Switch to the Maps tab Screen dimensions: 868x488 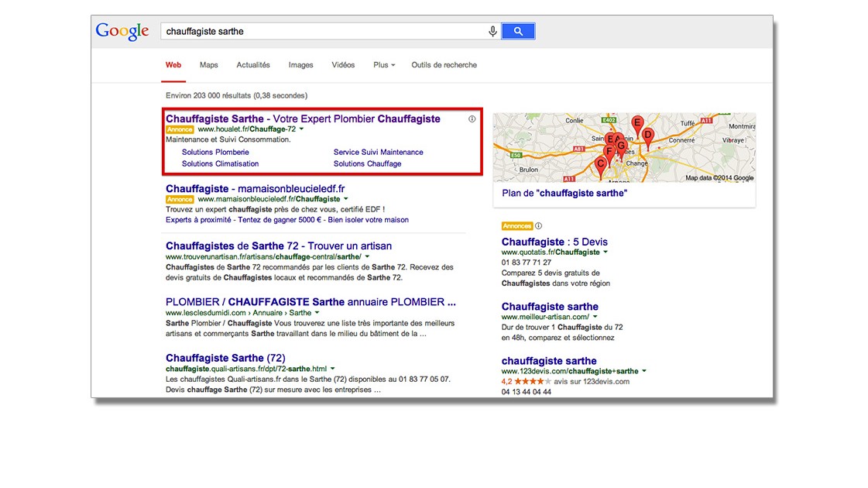click(209, 65)
